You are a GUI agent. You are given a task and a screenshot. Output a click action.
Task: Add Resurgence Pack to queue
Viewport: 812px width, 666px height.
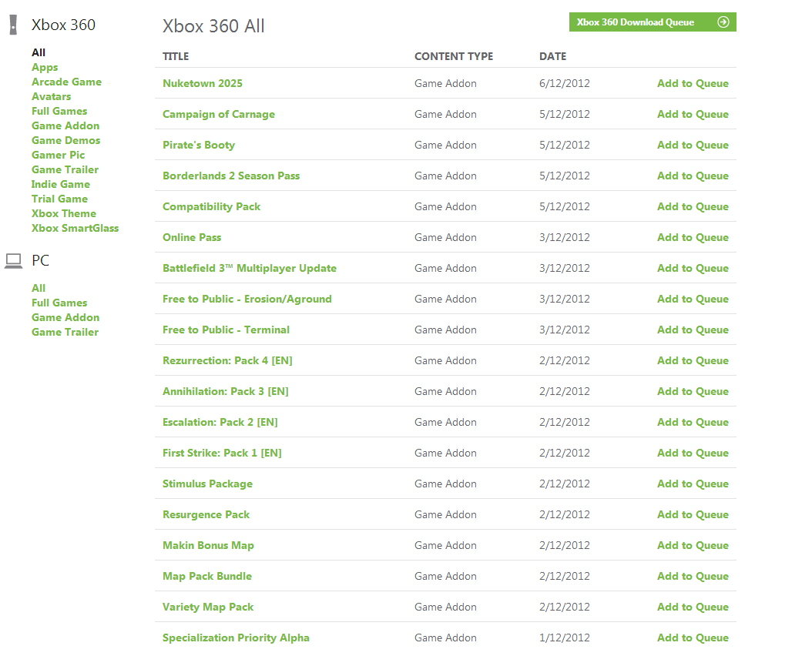[x=693, y=514]
